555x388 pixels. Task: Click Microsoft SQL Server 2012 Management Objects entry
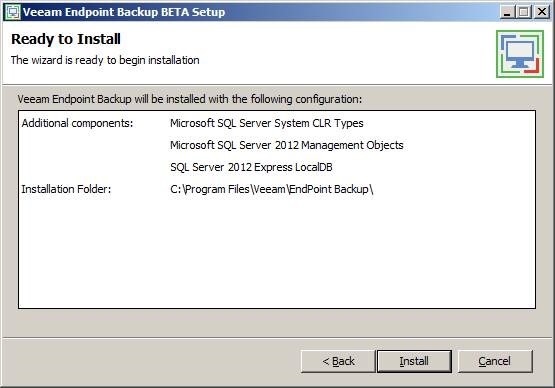[287, 145]
